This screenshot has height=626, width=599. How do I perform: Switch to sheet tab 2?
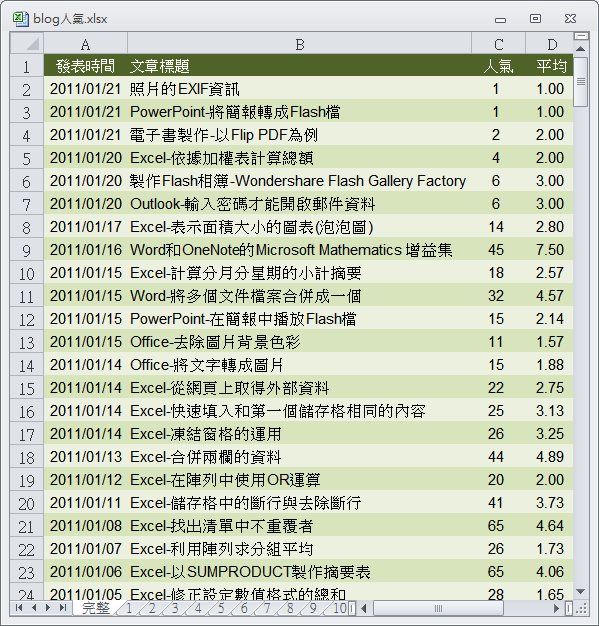[152, 608]
